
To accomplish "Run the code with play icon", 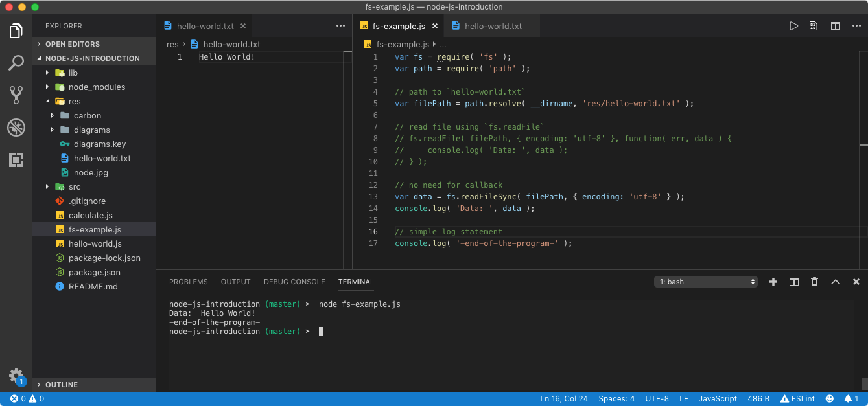I will [793, 26].
